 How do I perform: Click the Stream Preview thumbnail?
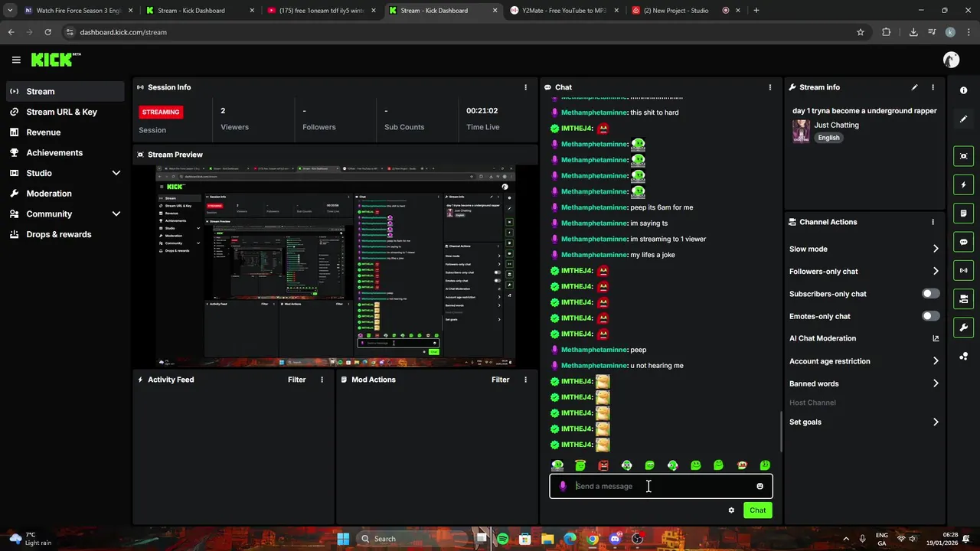335,266
